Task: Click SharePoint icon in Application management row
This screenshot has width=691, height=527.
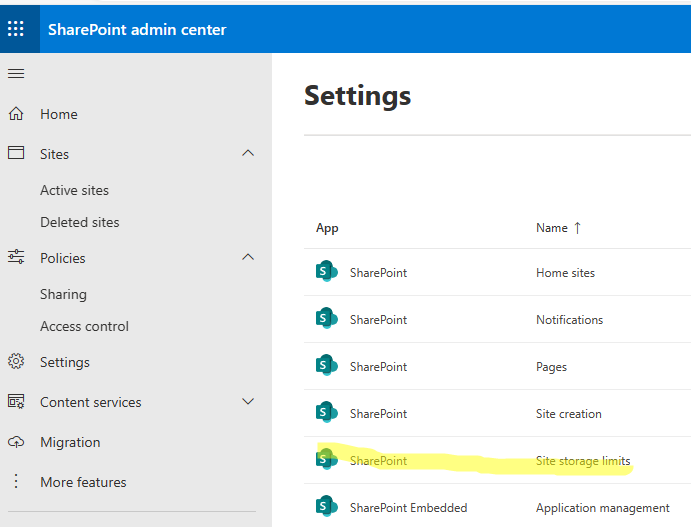Action: click(x=327, y=506)
